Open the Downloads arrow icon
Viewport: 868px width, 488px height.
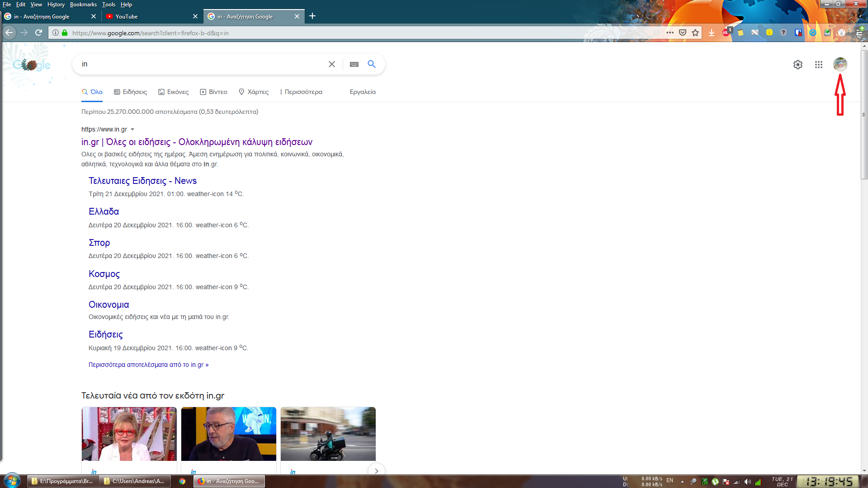point(712,33)
